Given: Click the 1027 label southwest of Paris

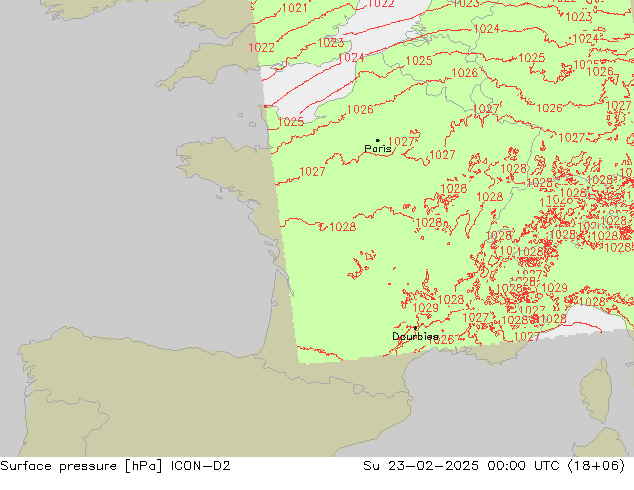Looking at the screenshot, I should click(x=312, y=172).
